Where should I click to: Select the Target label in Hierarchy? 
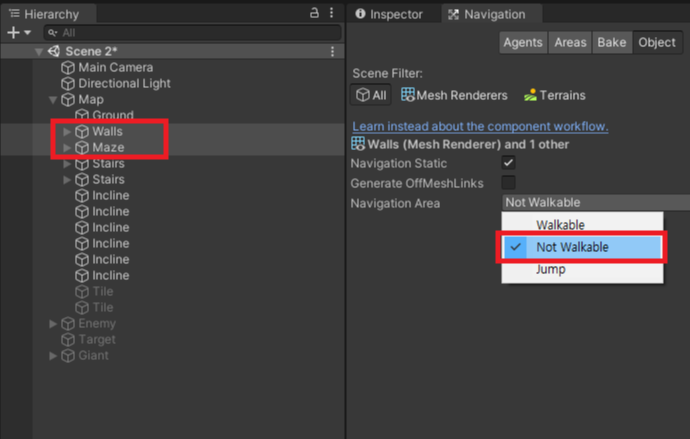[x=97, y=340]
